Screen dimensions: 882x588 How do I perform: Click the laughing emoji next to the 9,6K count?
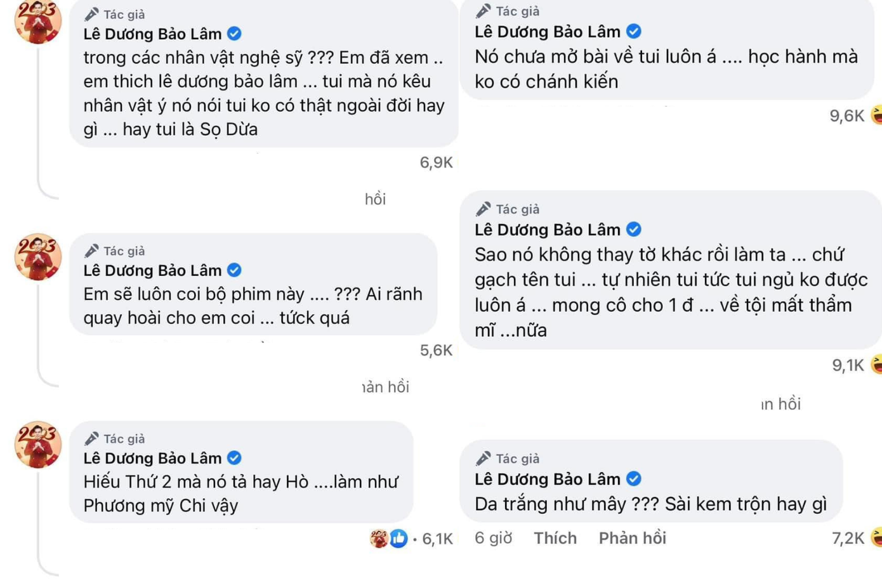[876, 115]
